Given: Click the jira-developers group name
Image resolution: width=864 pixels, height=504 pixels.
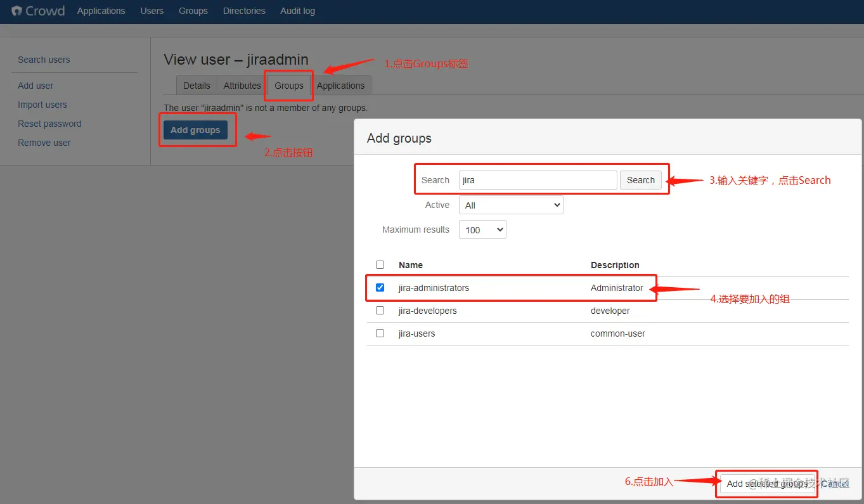Looking at the screenshot, I should click(428, 311).
